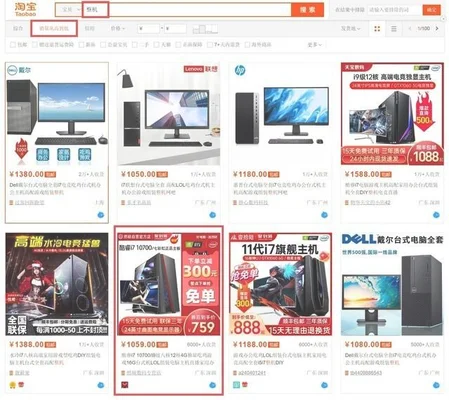
Task: Tick the 海外商品 overseas goods checkbox
Action: click(247, 45)
